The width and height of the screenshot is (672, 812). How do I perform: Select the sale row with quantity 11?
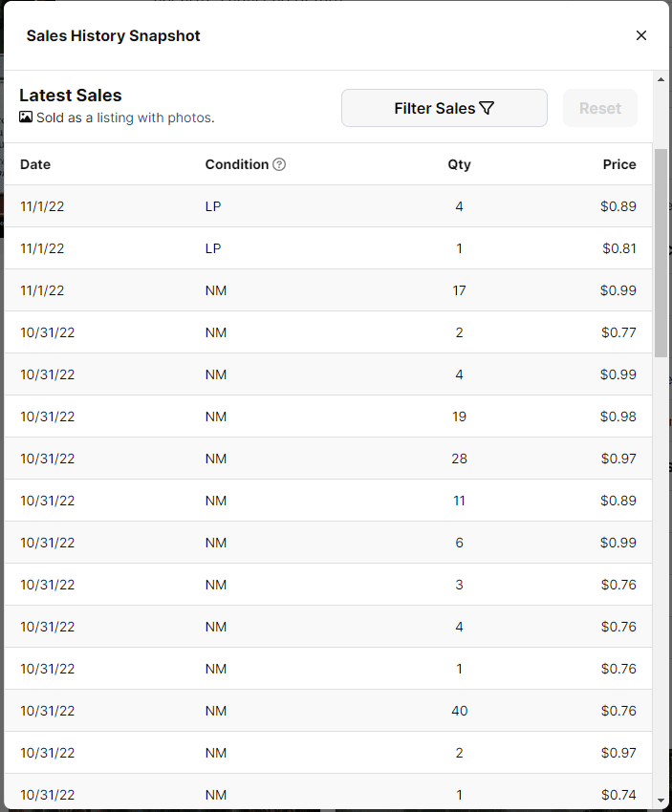[328, 501]
